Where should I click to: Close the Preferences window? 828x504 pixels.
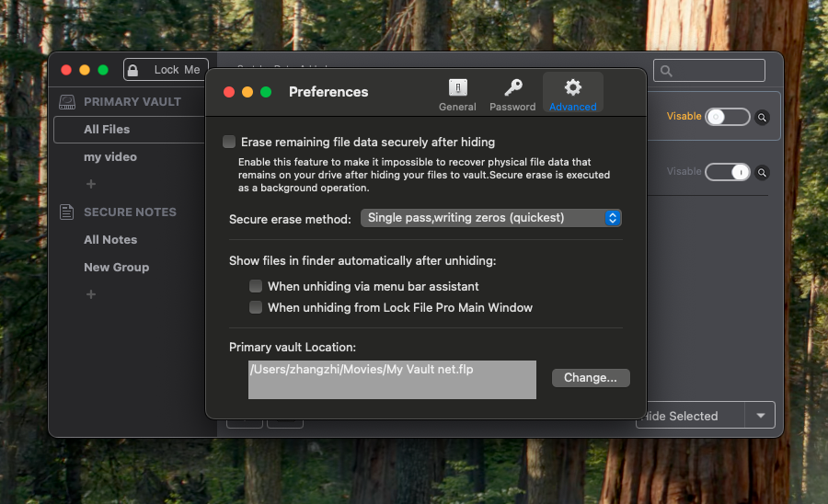[229, 92]
